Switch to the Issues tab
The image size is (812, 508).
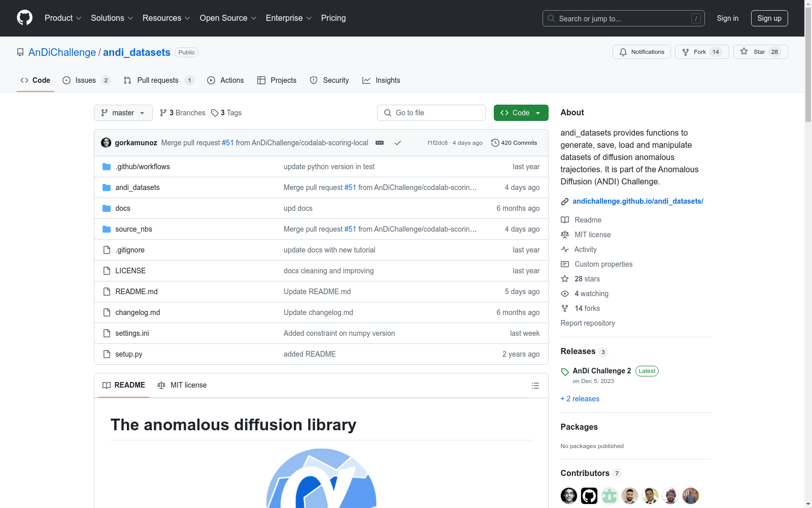point(86,80)
